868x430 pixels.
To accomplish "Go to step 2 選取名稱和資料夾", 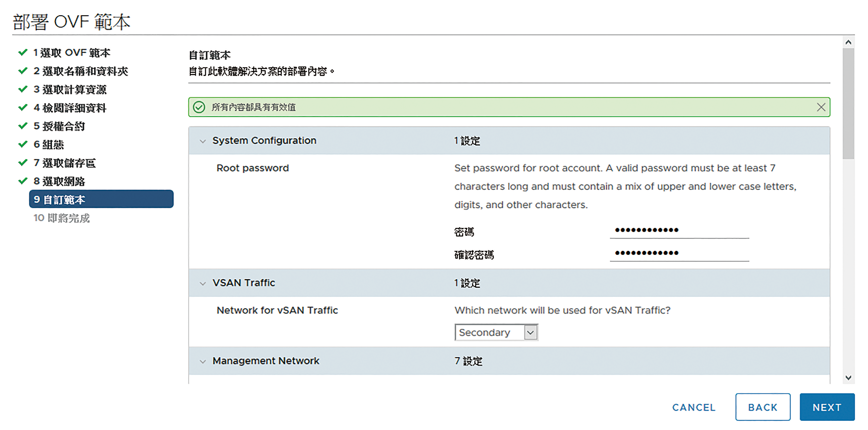I will point(81,71).
